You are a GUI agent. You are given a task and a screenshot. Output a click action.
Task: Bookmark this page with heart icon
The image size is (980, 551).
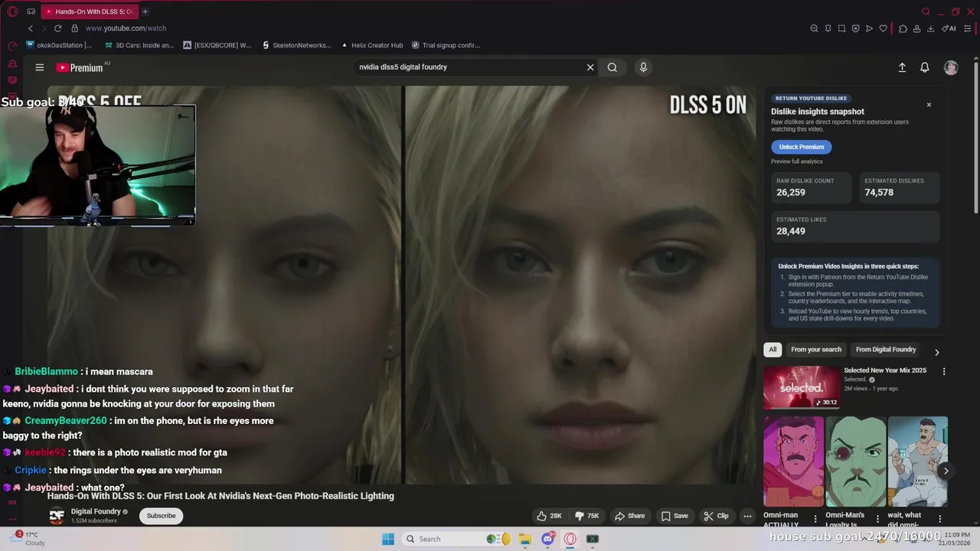883,28
